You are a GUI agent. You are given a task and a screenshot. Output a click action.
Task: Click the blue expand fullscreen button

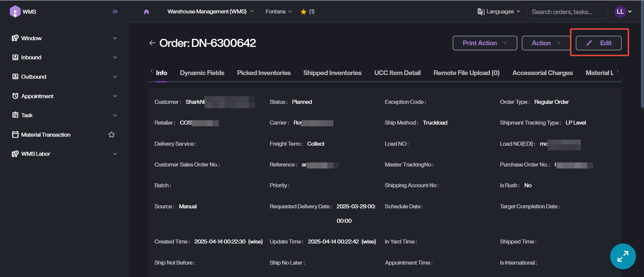(623, 256)
